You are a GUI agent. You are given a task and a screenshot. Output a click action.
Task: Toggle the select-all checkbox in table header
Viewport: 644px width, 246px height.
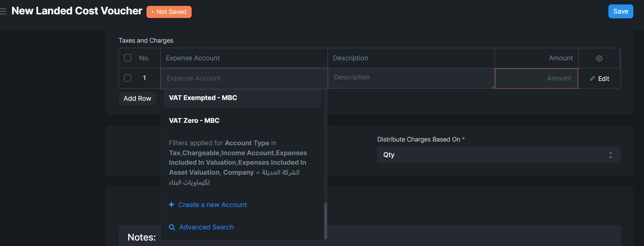click(x=128, y=58)
